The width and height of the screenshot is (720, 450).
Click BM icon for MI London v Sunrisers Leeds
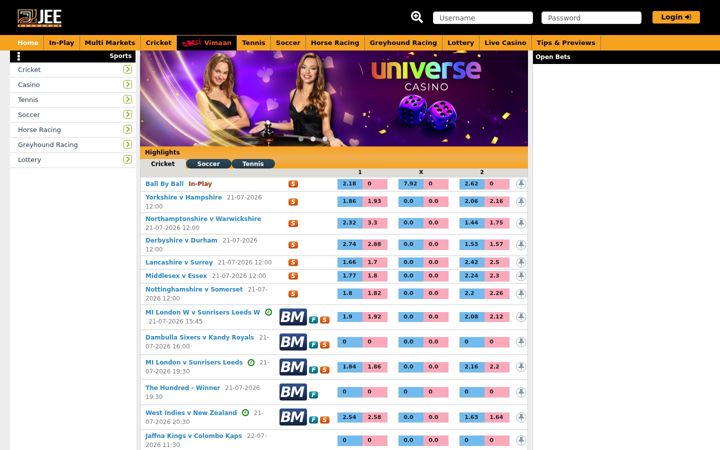click(293, 367)
